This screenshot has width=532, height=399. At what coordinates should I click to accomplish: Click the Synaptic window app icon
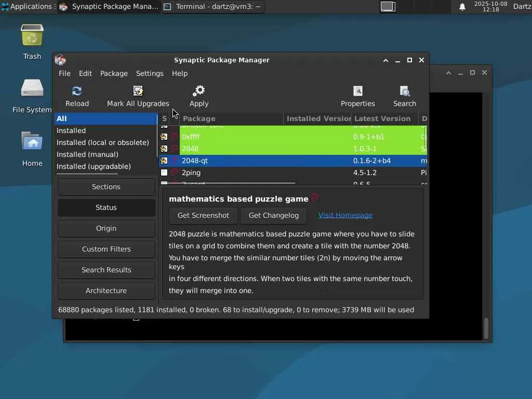tap(60, 60)
